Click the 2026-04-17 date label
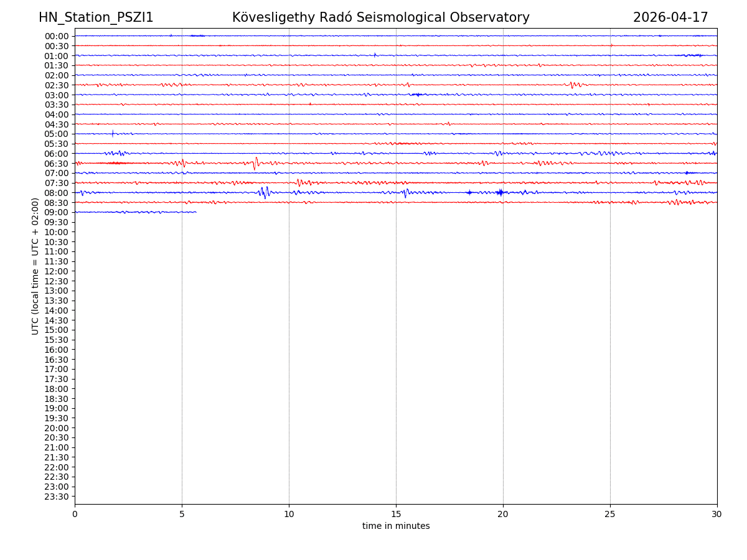 point(670,18)
